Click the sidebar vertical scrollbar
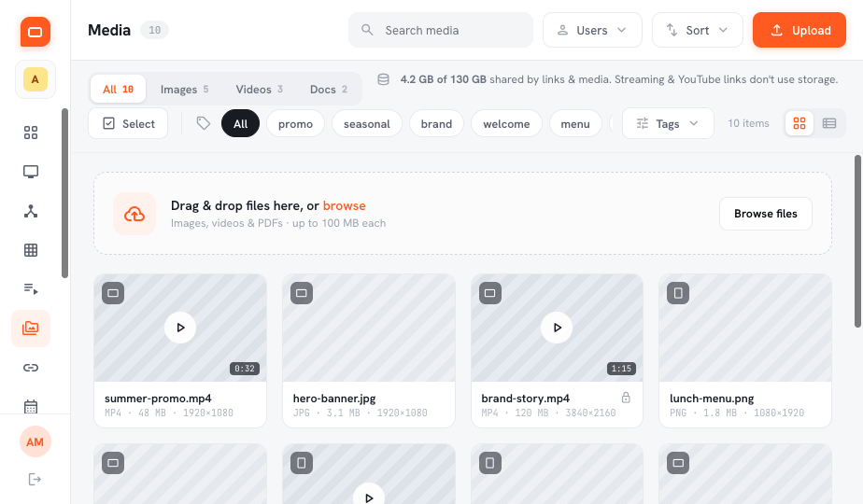The image size is (863, 504). coord(65,192)
